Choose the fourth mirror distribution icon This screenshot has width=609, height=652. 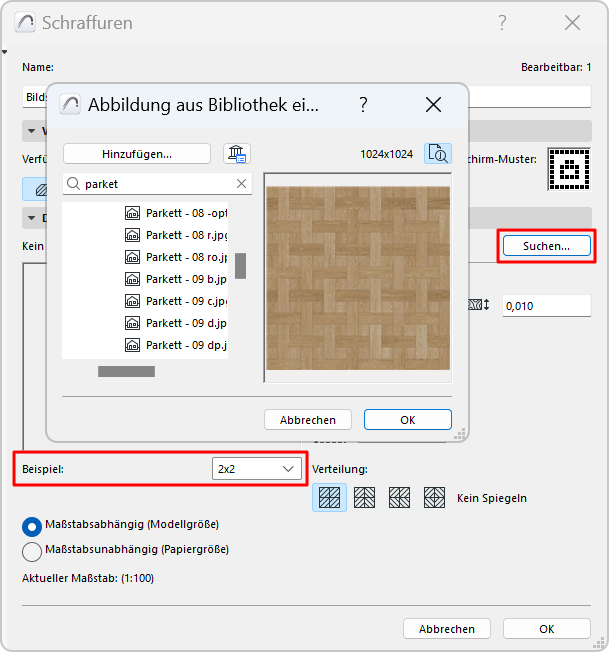pos(434,497)
